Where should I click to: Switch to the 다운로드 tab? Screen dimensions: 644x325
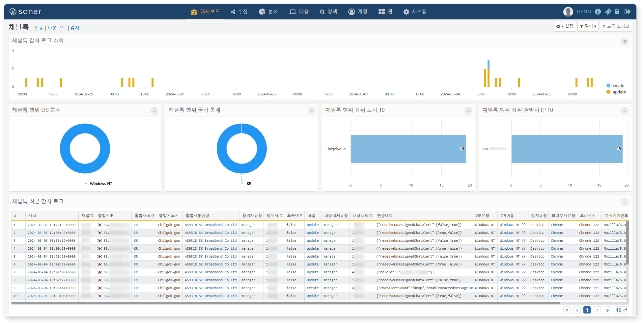57,28
